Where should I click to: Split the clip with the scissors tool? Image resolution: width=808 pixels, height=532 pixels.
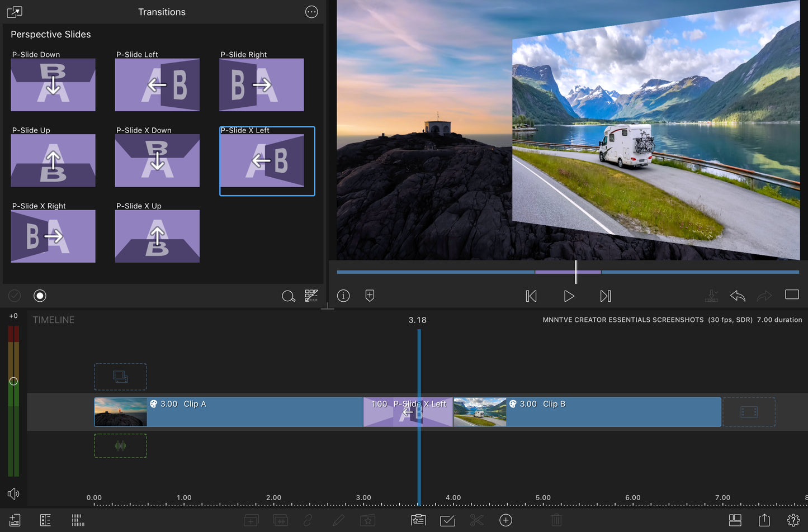(x=476, y=520)
